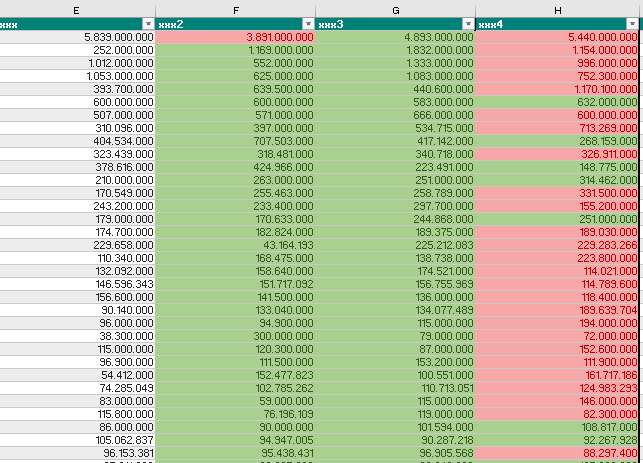Open the filter dropdown in column E header

[148, 24]
